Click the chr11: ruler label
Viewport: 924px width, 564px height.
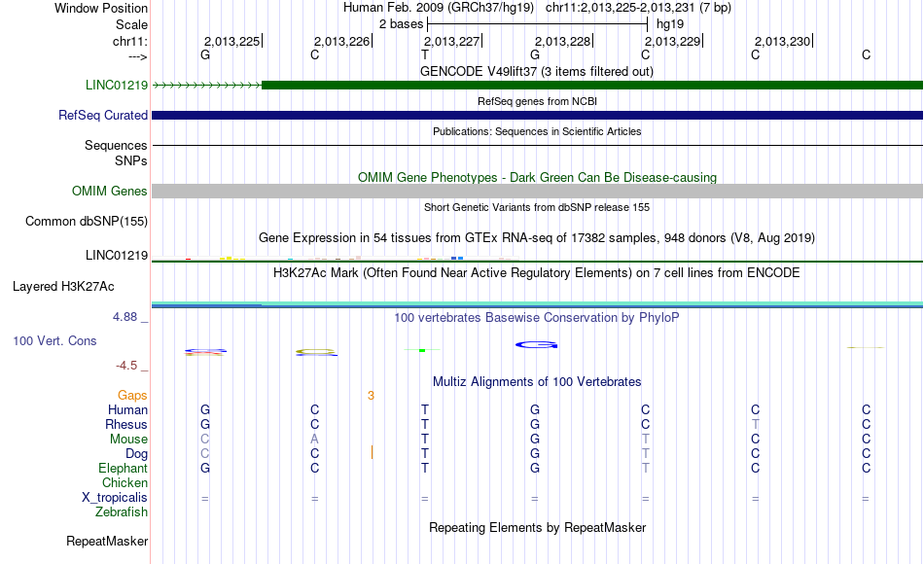tap(130, 41)
